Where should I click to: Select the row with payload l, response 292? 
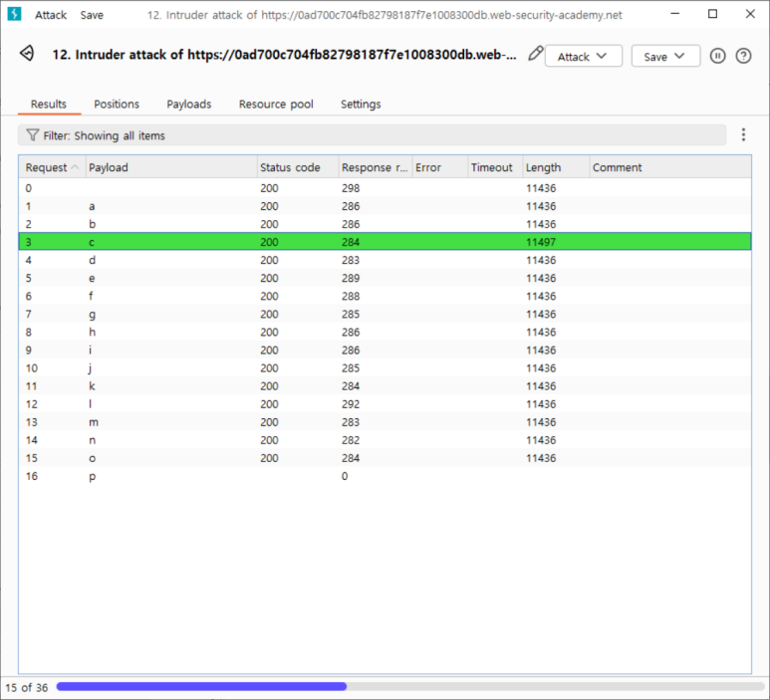click(385, 404)
